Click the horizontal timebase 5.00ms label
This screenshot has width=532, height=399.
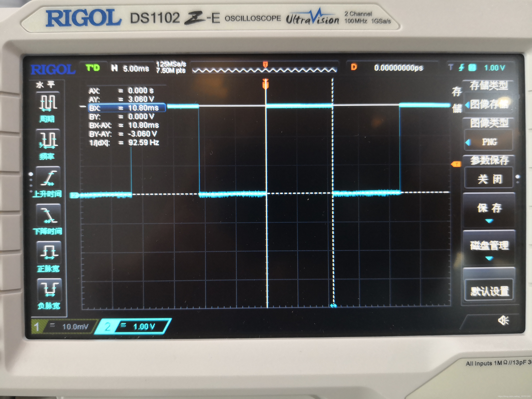[x=136, y=69]
